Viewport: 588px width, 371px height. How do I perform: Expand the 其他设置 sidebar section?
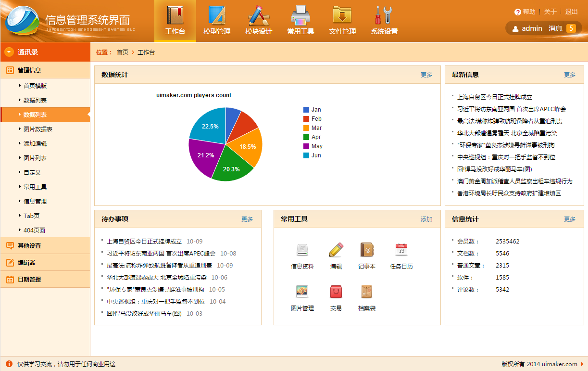pyautogui.click(x=29, y=245)
